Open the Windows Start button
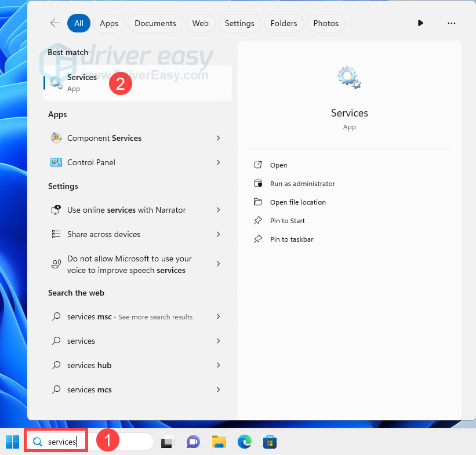The height and width of the screenshot is (455, 476). tap(12, 442)
